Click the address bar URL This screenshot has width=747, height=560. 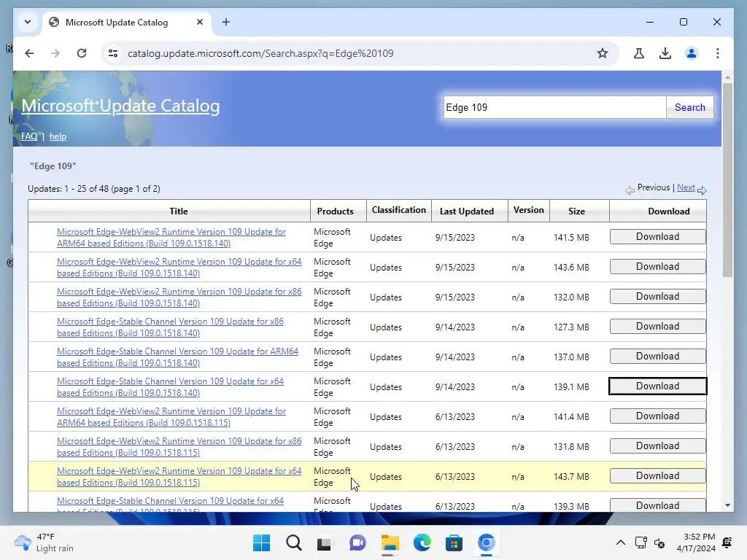click(x=260, y=53)
